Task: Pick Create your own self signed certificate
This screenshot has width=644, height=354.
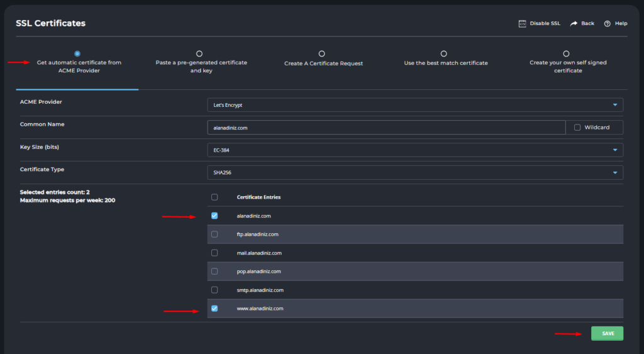Action: [x=566, y=53]
